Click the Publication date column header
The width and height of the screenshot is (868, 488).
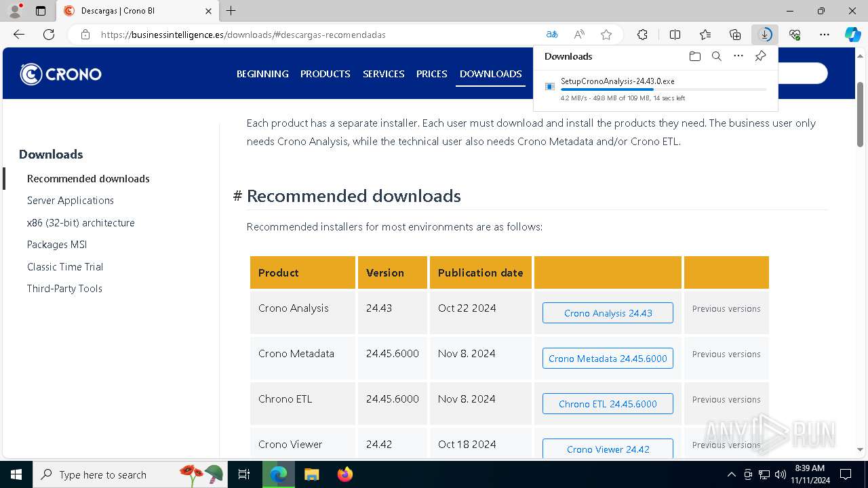[480, 272]
